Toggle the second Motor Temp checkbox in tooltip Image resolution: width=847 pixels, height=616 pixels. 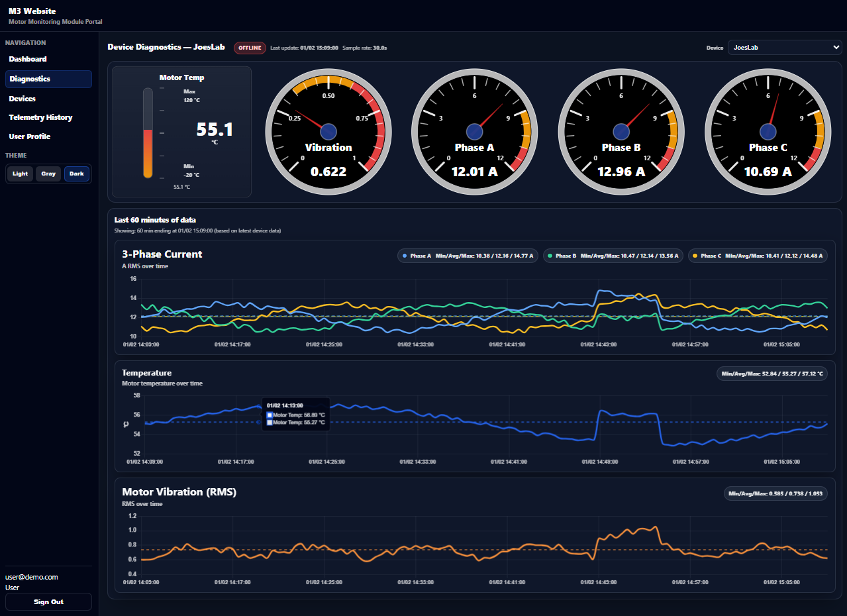click(x=270, y=423)
